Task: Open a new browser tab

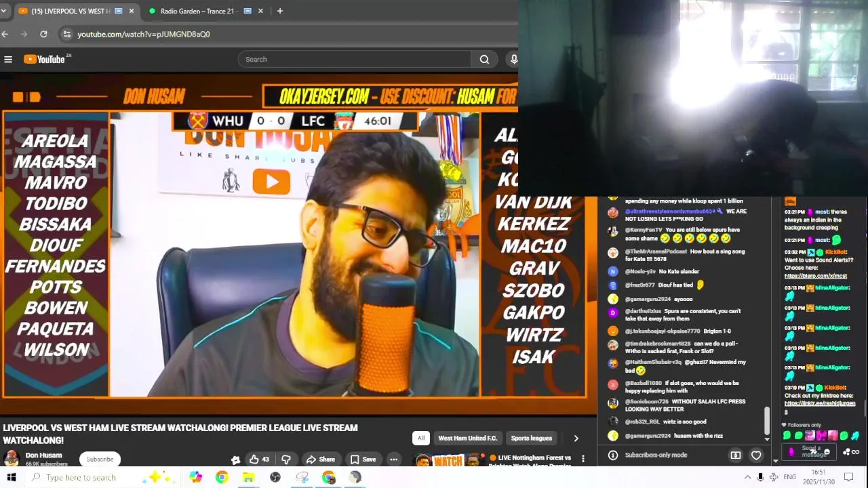Action: (x=279, y=11)
